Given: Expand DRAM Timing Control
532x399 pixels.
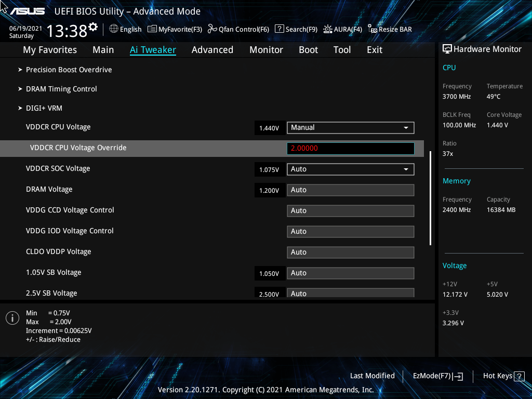Looking at the screenshot, I should (61, 89).
